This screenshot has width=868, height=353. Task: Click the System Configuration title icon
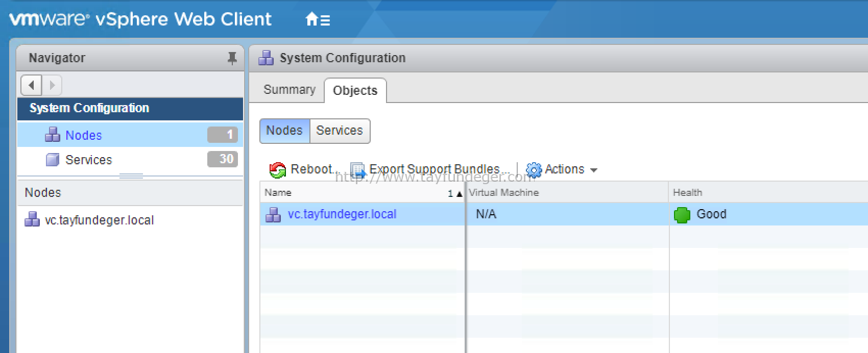click(x=266, y=58)
